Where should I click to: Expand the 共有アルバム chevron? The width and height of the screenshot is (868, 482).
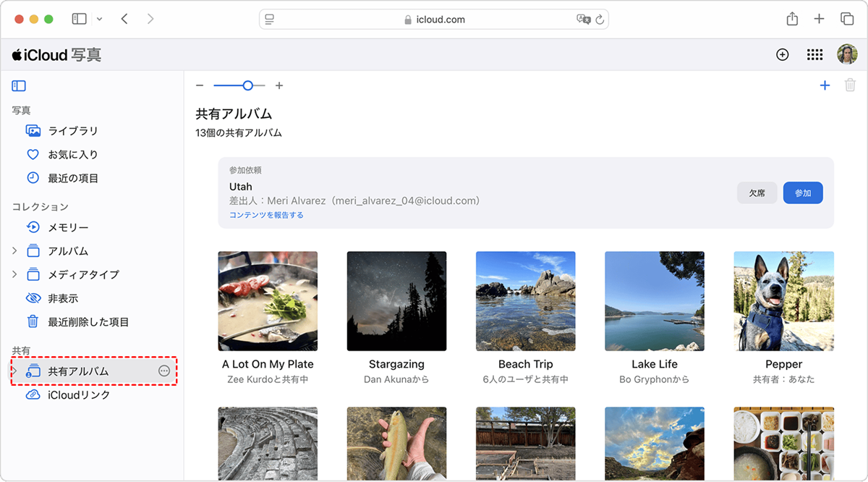[14, 371]
